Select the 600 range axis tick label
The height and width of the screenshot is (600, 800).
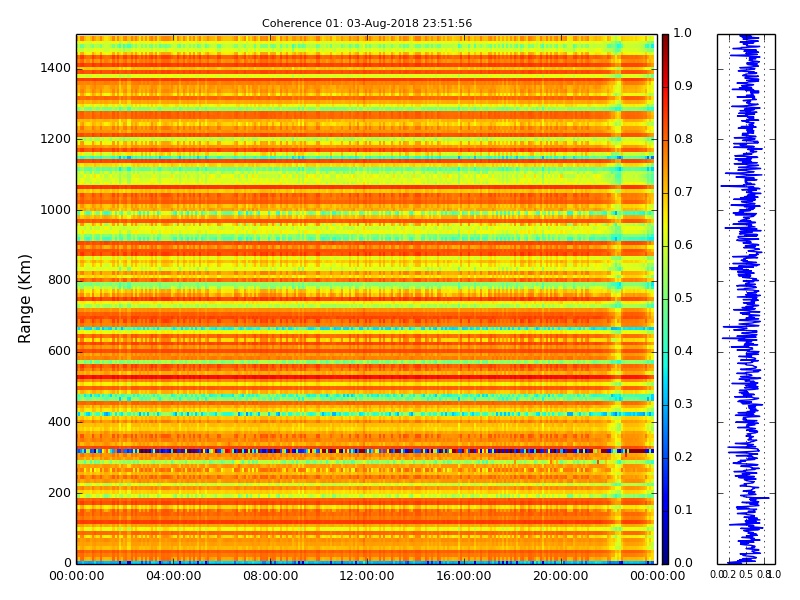[x=59, y=351]
